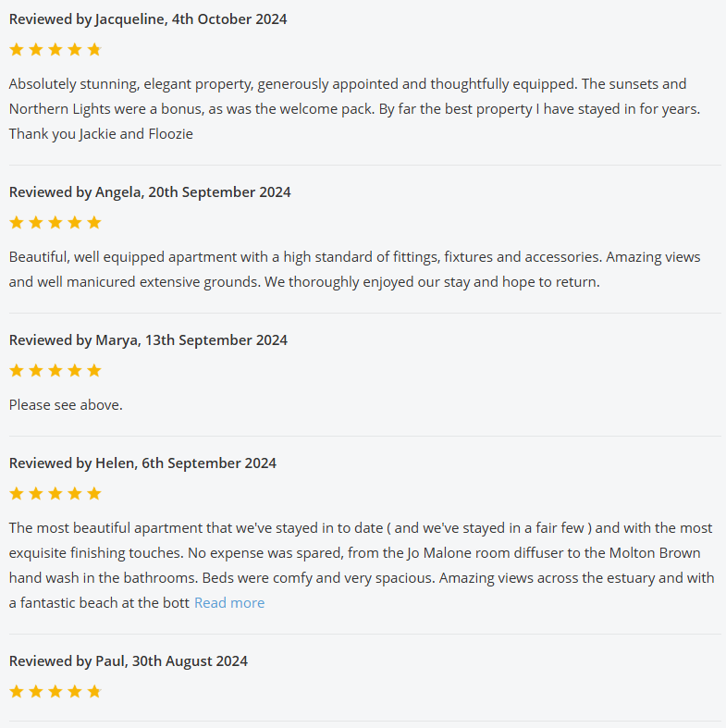Viewport: 726px width, 728px height.
Task: Expand Helen's review with Read more
Action: [x=229, y=603]
